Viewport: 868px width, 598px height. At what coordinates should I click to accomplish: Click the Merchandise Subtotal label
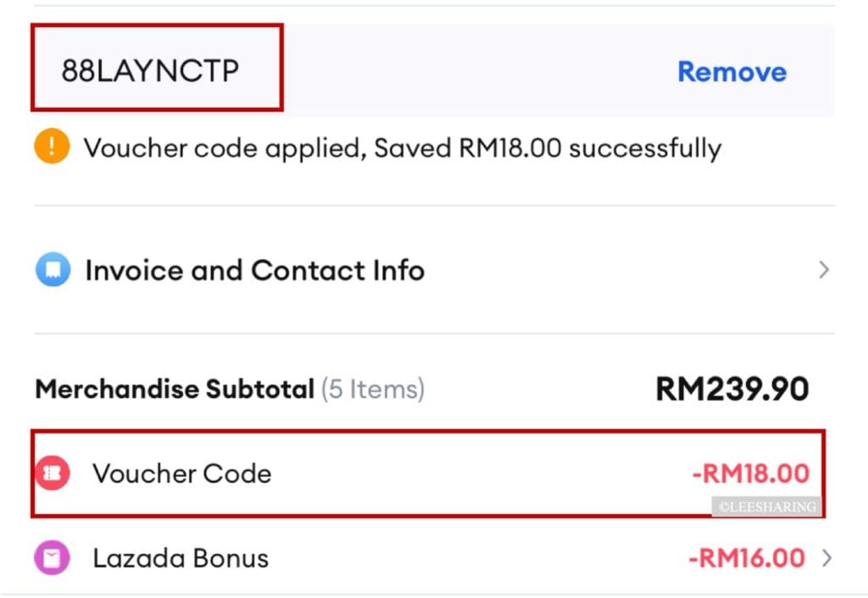(x=175, y=389)
